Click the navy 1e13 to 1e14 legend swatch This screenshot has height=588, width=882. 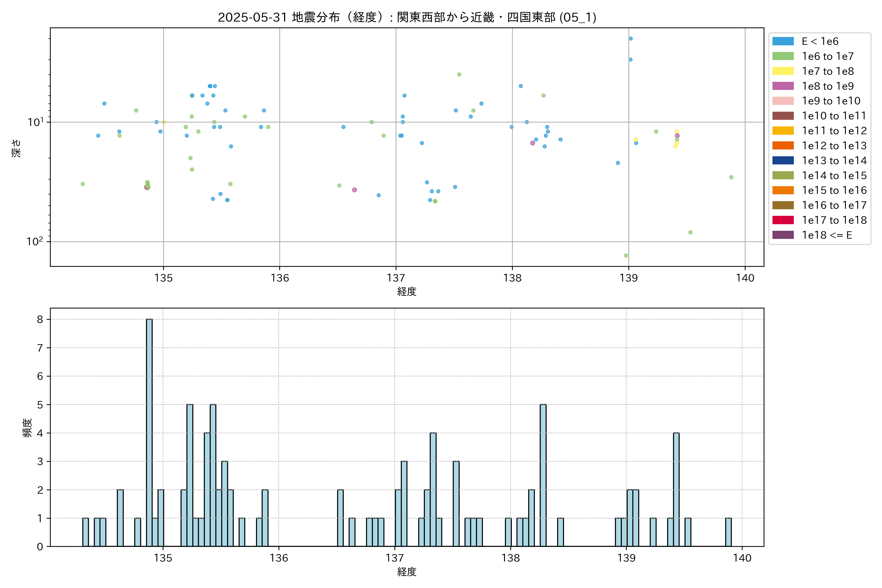(x=783, y=160)
